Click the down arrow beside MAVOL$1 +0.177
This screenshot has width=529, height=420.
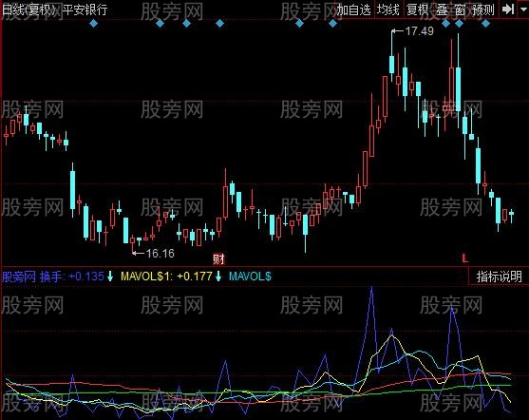point(218,277)
